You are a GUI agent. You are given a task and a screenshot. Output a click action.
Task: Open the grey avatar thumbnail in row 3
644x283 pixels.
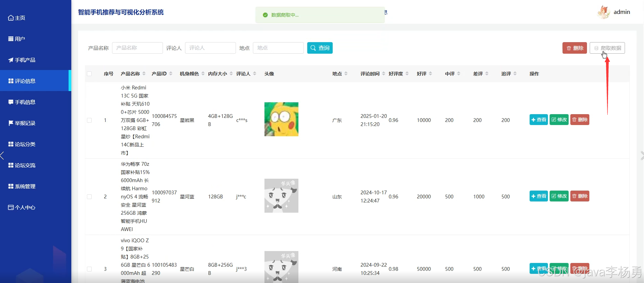click(281, 267)
